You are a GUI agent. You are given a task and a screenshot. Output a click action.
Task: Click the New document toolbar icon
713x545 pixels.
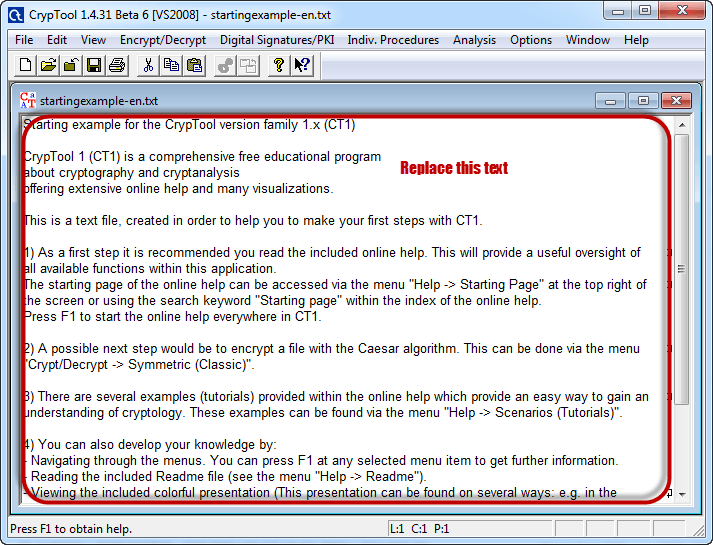tap(26, 66)
